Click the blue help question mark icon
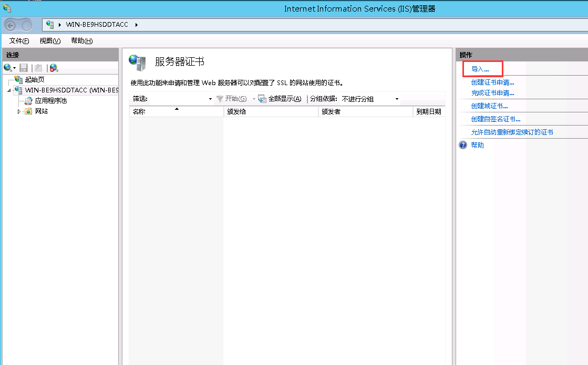Viewport: 588px width, 365px height. coord(463,145)
